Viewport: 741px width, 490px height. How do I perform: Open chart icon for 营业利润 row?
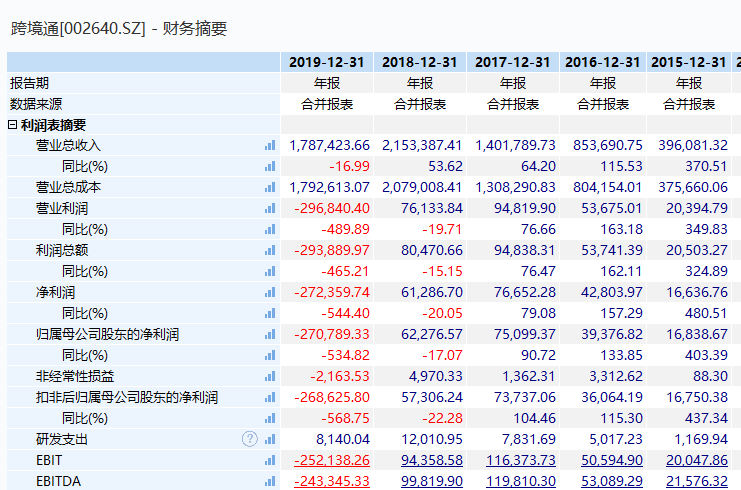pyautogui.click(x=270, y=208)
